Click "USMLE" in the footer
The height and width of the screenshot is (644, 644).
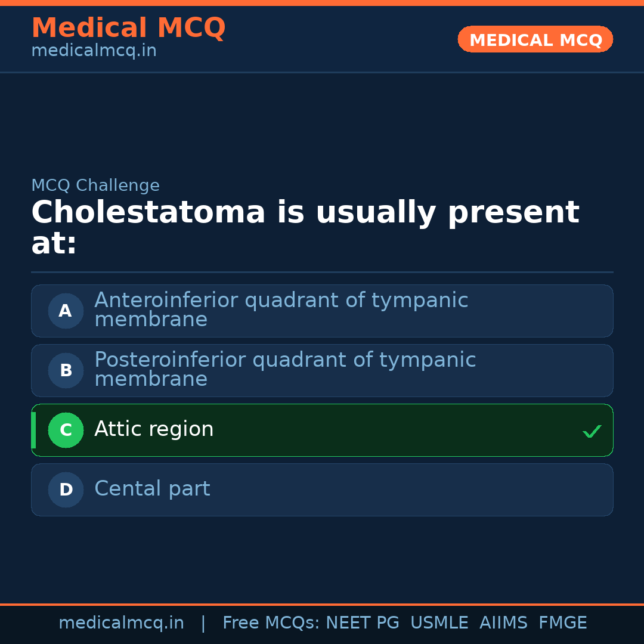tap(439, 623)
